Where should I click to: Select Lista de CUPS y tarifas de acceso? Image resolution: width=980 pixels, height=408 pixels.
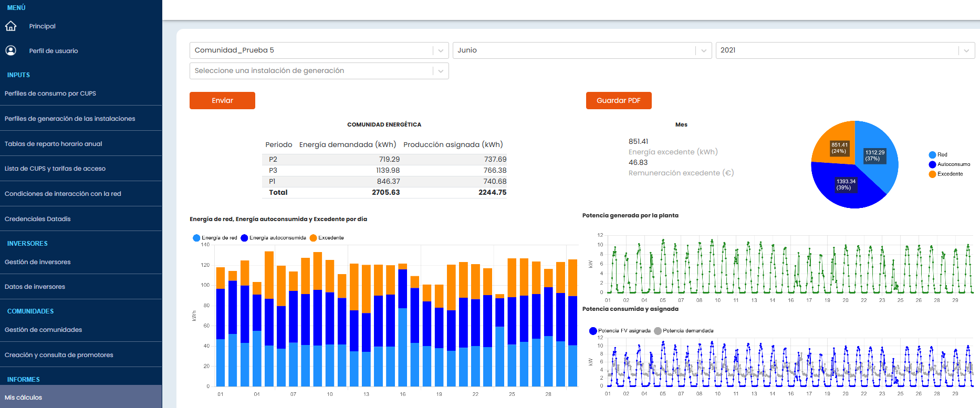(x=55, y=169)
